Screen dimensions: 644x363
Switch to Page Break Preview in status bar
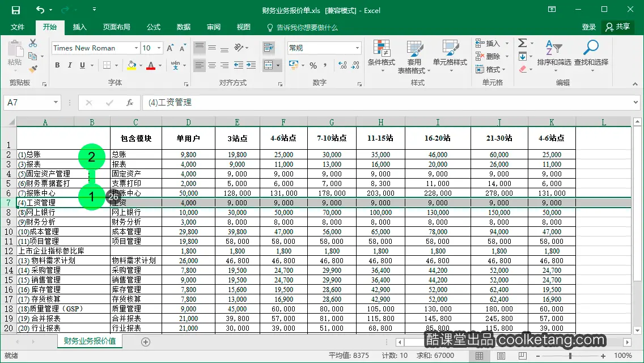pyautogui.click(x=523, y=356)
